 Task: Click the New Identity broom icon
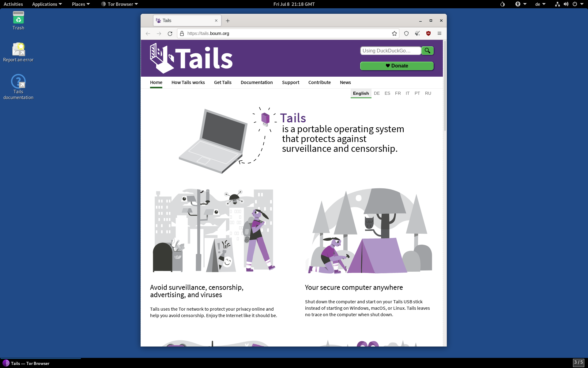[417, 33]
